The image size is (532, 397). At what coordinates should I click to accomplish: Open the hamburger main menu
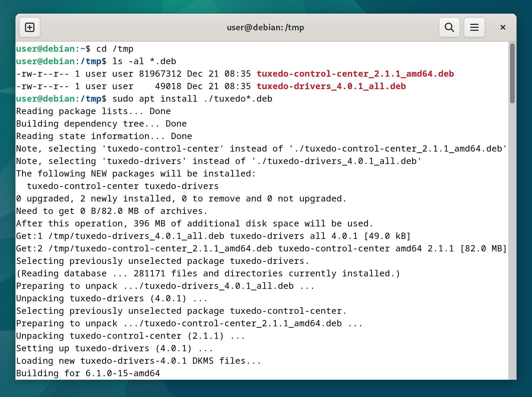[474, 27]
